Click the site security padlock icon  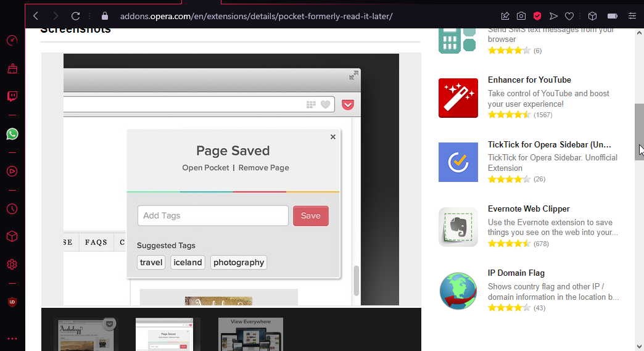(x=105, y=16)
